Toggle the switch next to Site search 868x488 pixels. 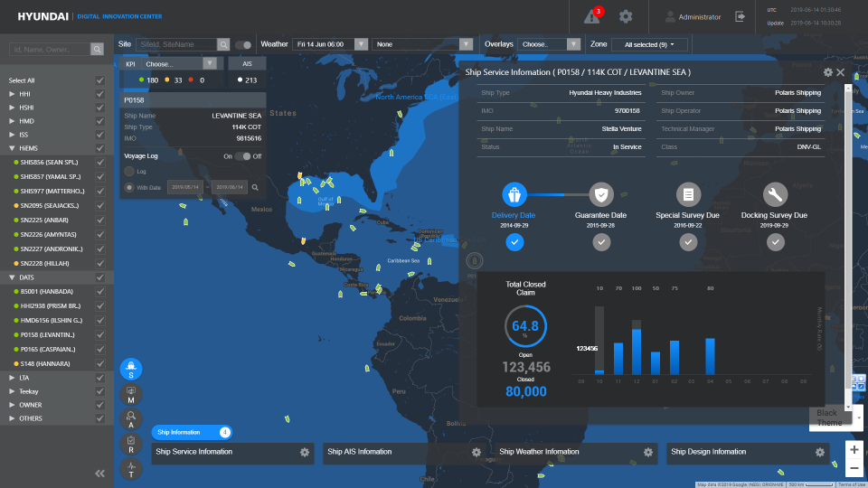(x=243, y=45)
